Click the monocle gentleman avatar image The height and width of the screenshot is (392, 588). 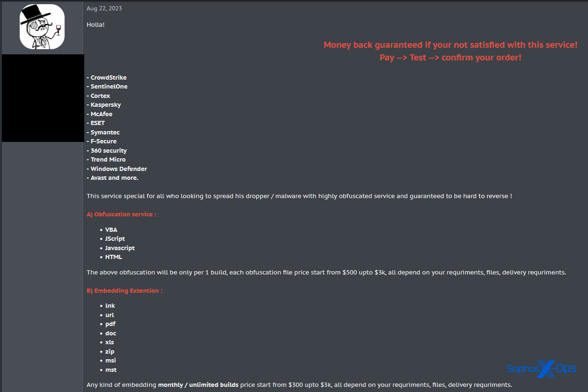(x=42, y=27)
